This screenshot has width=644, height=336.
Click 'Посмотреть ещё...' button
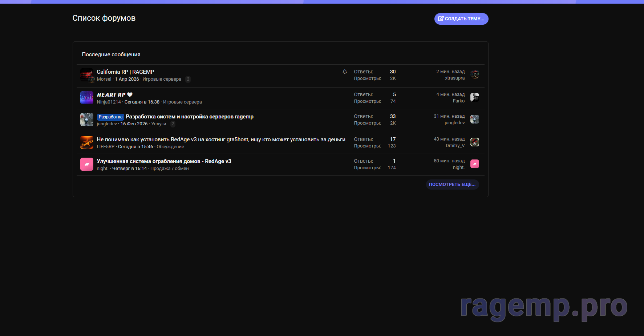point(452,185)
